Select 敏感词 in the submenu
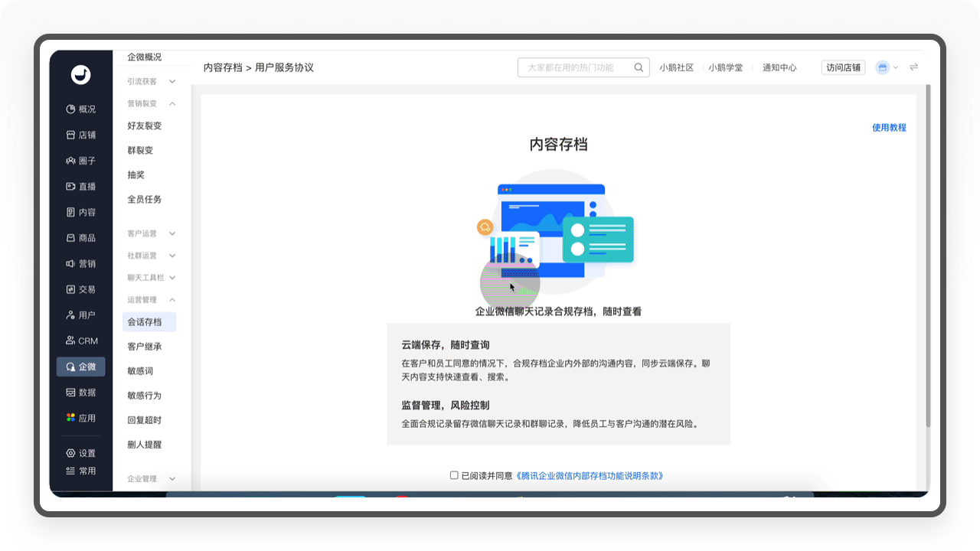The image size is (980, 551). click(x=140, y=371)
